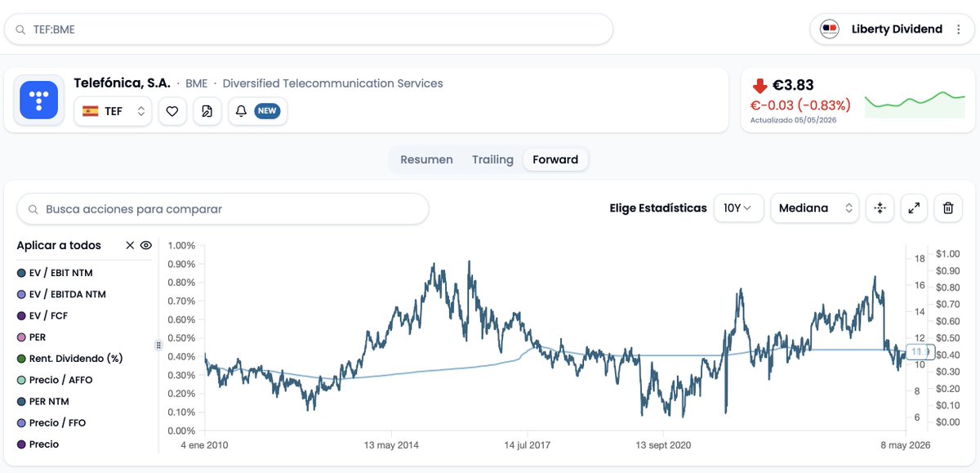Click the Actualizado 05/05/2026 label
The width and height of the screenshot is (980, 473).
(x=793, y=120)
